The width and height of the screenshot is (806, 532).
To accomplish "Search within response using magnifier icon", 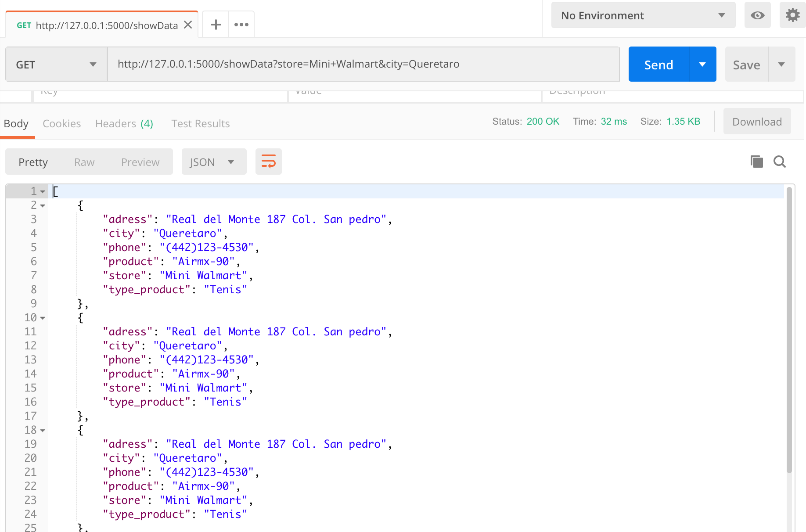I will 780,162.
